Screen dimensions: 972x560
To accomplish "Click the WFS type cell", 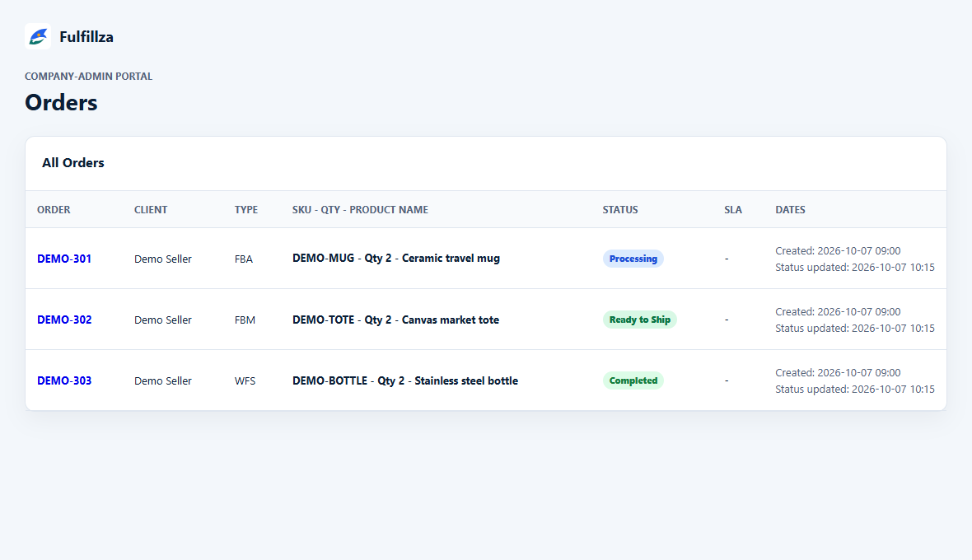I will (x=245, y=381).
